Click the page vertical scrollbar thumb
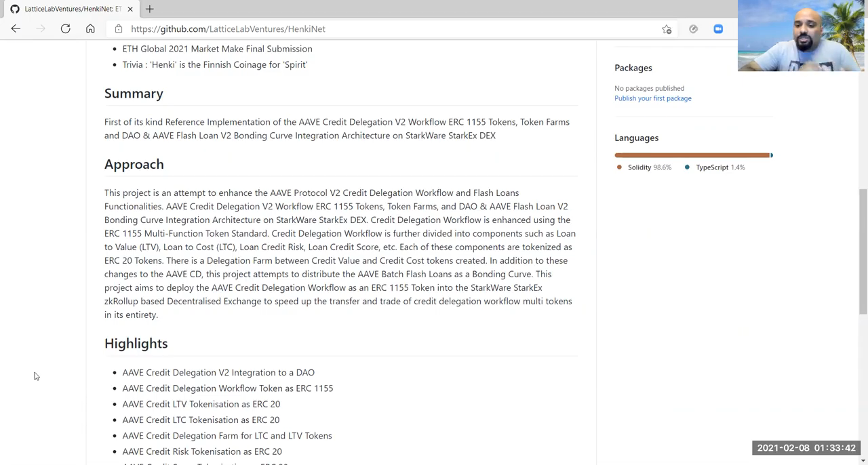Image resolution: width=868 pixels, height=465 pixels. [x=863, y=251]
